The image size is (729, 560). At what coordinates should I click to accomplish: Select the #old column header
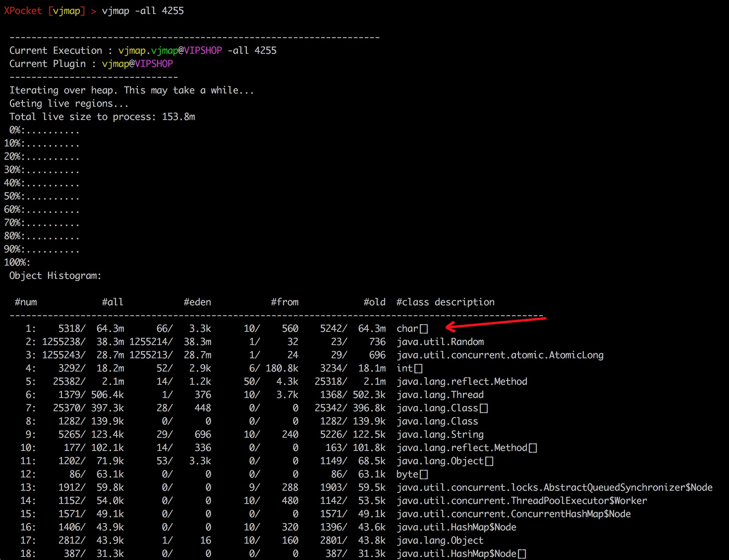click(x=375, y=302)
